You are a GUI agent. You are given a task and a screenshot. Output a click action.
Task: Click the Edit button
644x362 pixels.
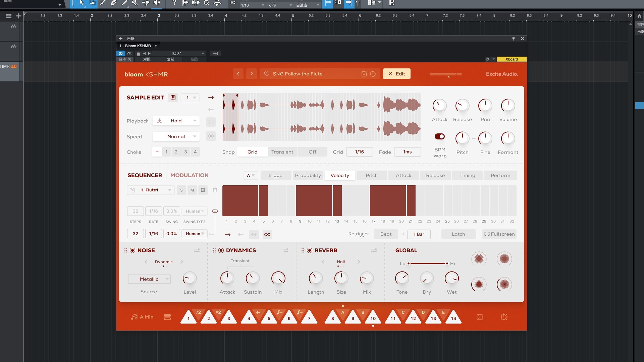click(x=397, y=74)
